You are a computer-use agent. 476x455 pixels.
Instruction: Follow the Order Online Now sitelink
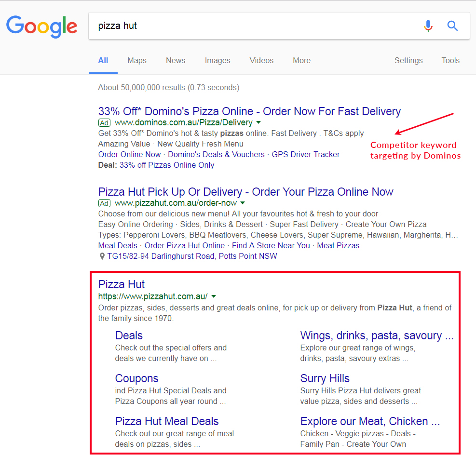pos(129,154)
